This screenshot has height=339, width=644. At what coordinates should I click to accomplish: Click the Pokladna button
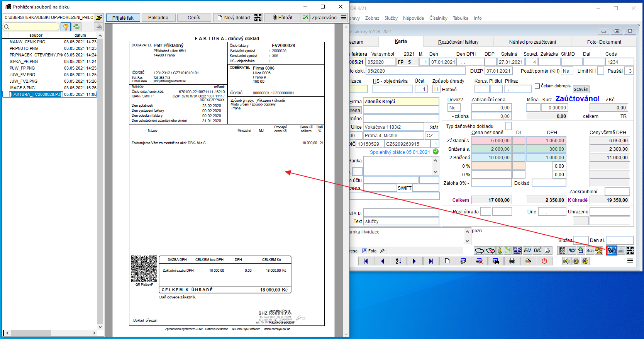pos(158,18)
